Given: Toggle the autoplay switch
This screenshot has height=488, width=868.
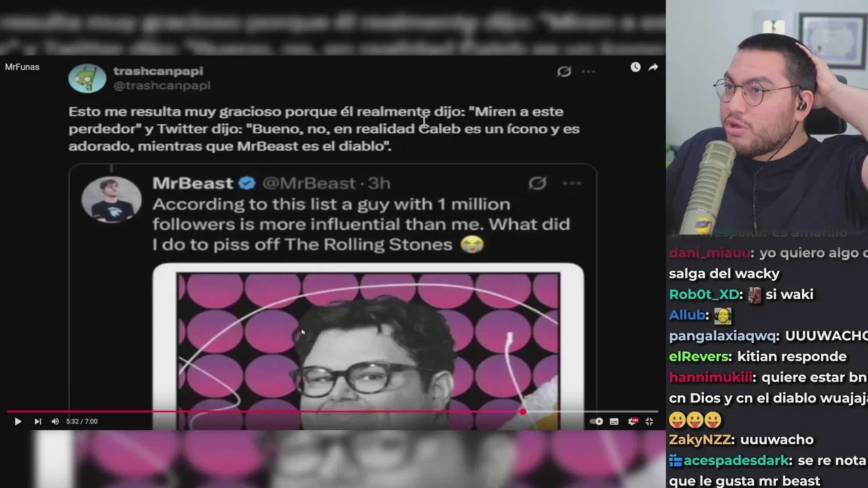Looking at the screenshot, I should (596, 422).
